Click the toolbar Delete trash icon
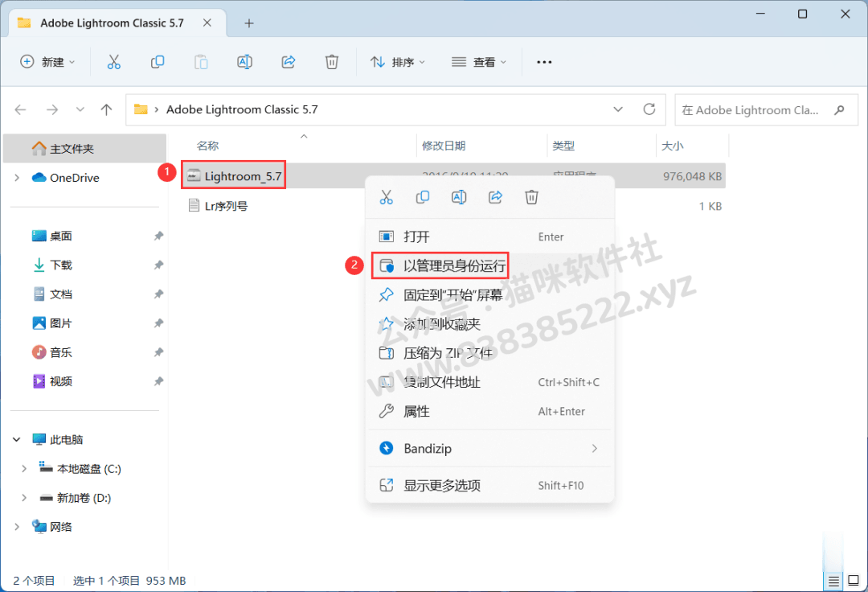This screenshot has height=592, width=868. (332, 62)
